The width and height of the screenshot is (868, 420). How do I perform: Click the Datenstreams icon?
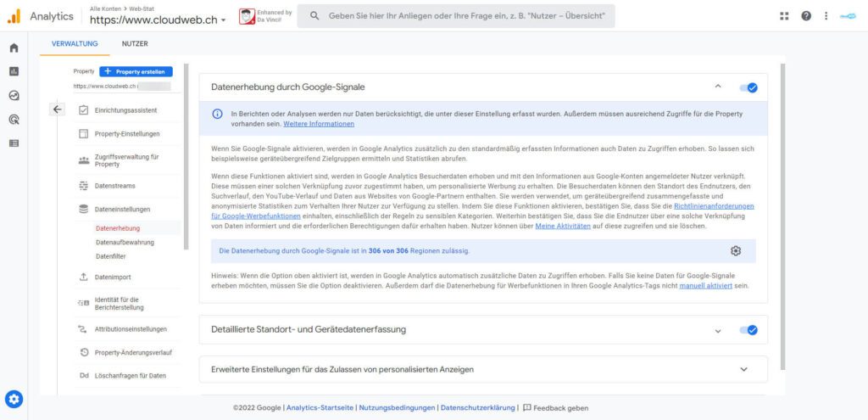pyautogui.click(x=84, y=186)
